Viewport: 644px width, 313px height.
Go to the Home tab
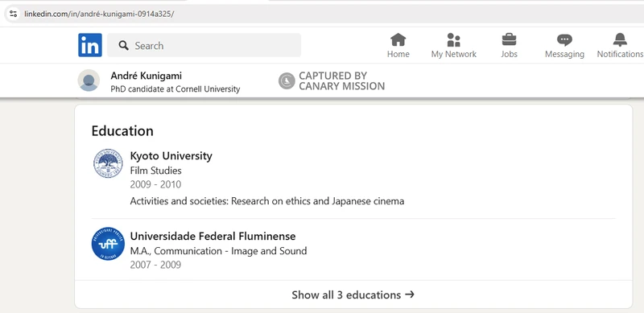click(398, 46)
